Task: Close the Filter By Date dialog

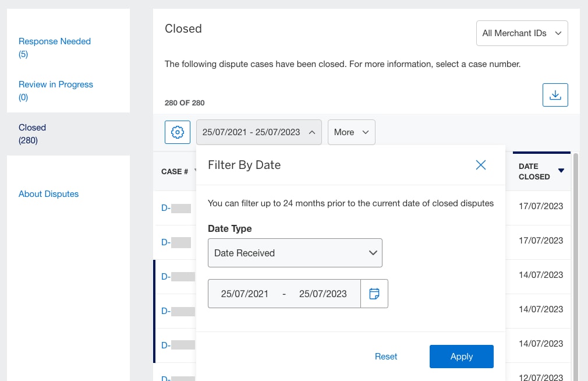Action: (x=480, y=165)
